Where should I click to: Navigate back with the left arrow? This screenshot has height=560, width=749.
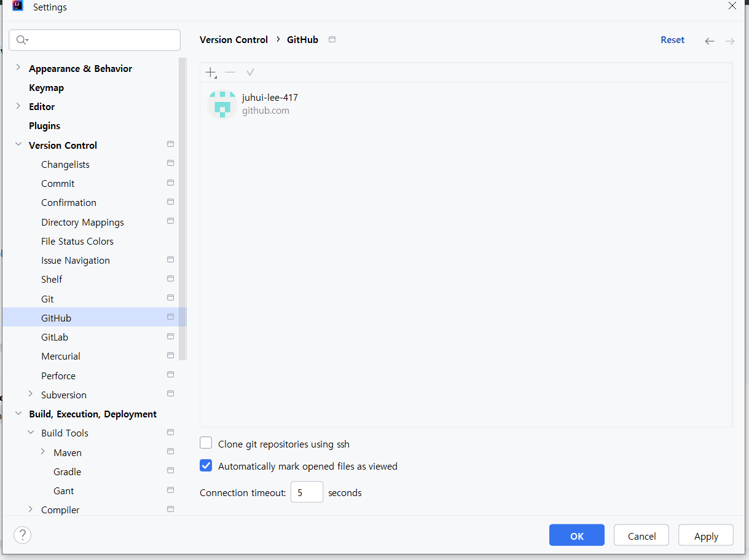[x=710, y=41]
